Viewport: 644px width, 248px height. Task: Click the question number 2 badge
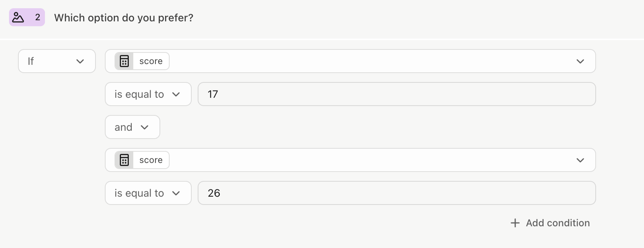coord(37,17)
